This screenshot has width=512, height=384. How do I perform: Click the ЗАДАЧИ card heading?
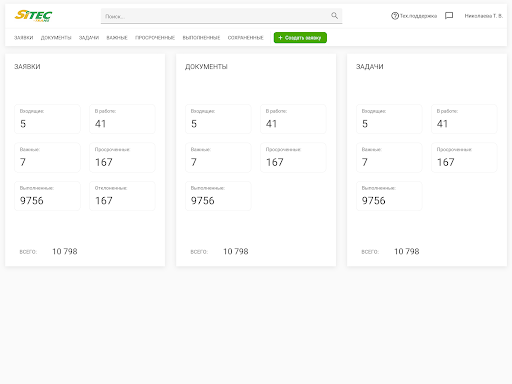click(x=370, y=67)
